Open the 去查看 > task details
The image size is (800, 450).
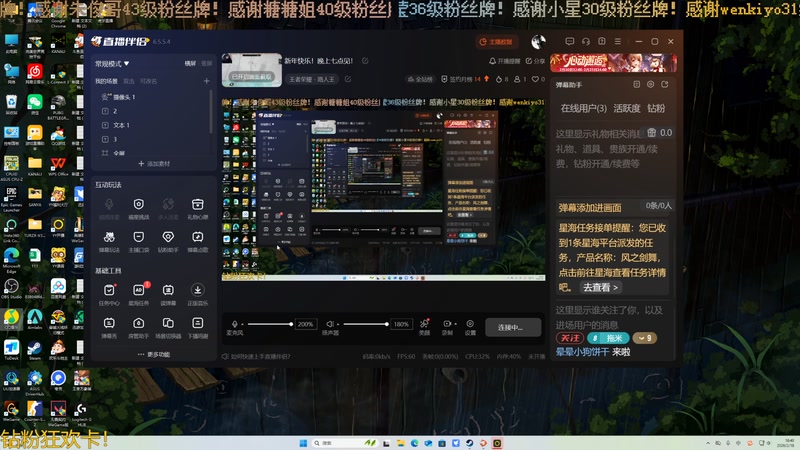(x=601, y=287)
